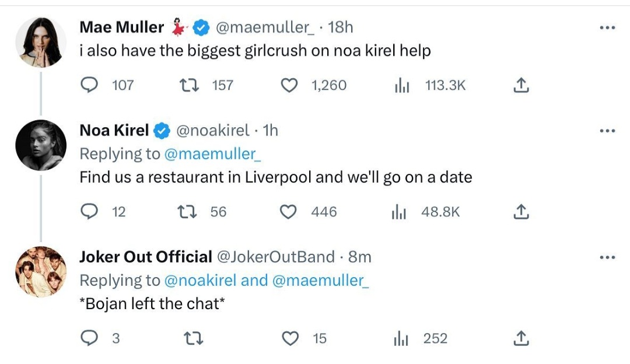This screenshot has height=364, width=630.
Task: View analytics for Joker Out's reply
Action: click(402, 338)
